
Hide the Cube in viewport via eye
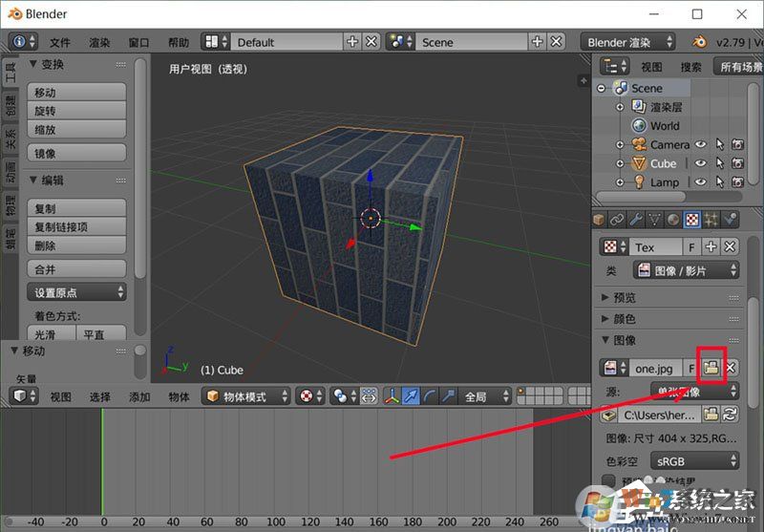[701, 163]
